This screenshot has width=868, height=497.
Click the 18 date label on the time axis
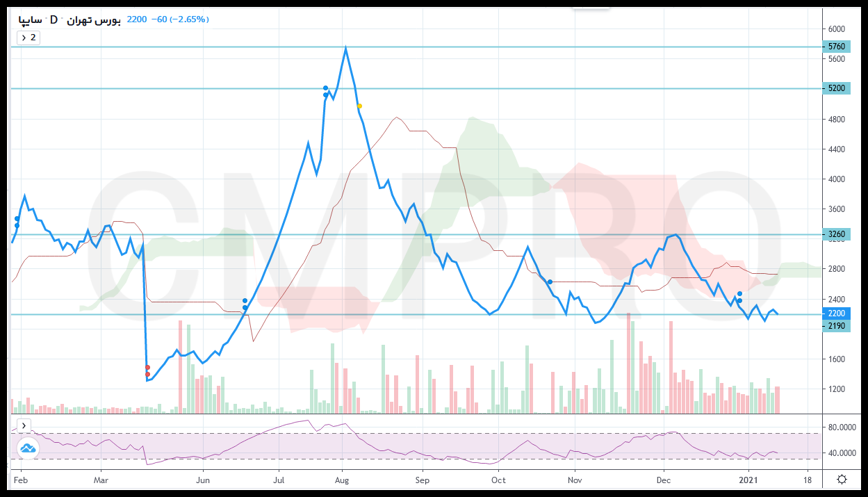click(807, 480)
